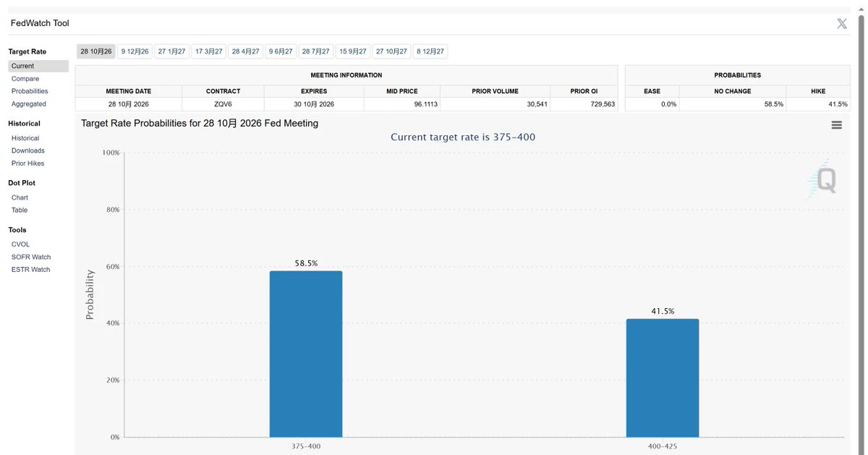Click the expiry date 30 10月 2026
Viewport: 868px width, 455px height.
(x=314, y=104)
